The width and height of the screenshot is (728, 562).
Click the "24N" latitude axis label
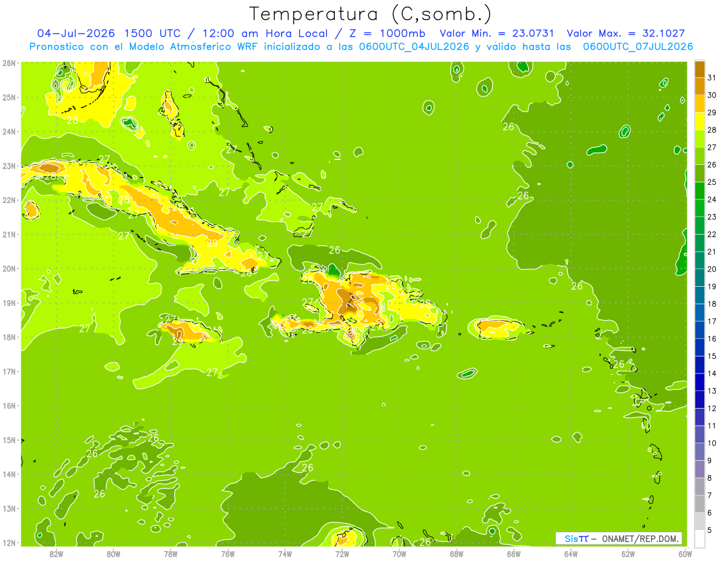coord(9,132)
